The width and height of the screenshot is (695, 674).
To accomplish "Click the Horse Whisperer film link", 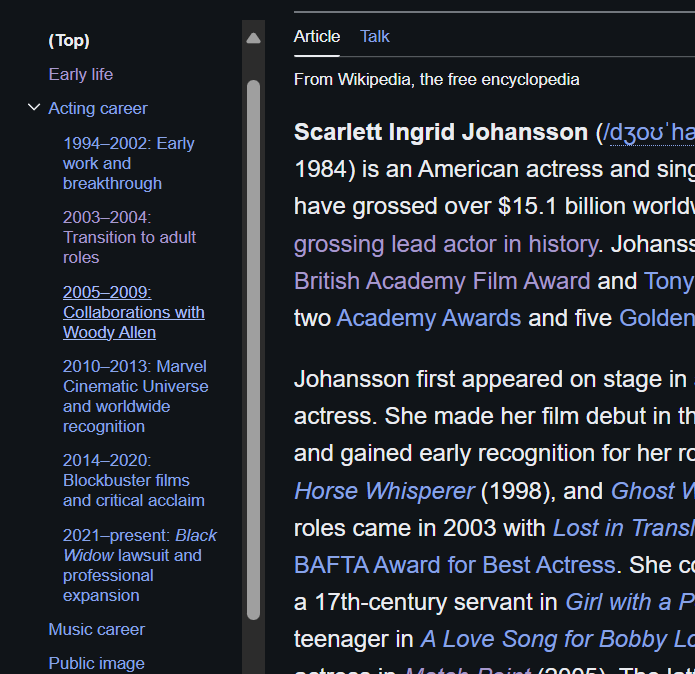I will coord(384,491).
